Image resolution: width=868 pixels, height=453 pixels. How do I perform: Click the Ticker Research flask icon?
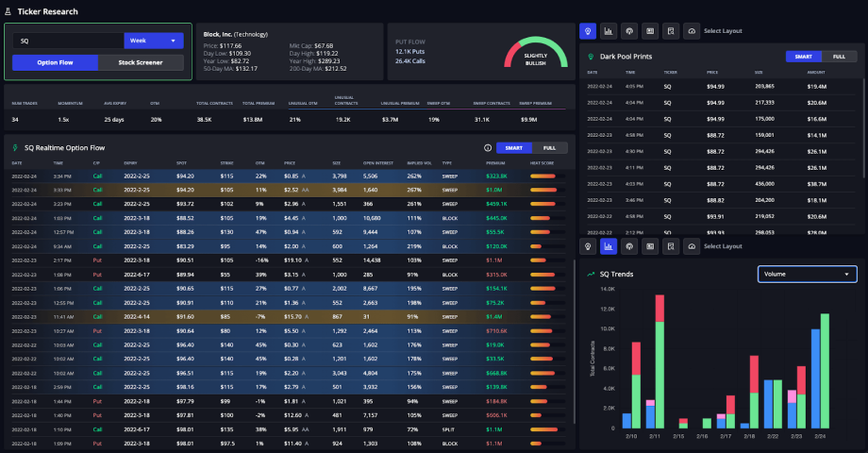pos(8,11)
